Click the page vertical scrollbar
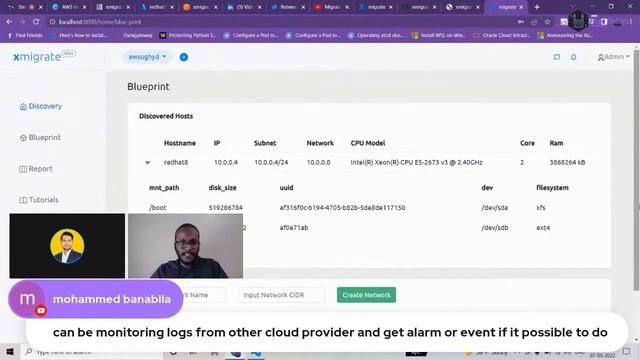Viewport: 640px width, 360px height. tap(636, 171)
